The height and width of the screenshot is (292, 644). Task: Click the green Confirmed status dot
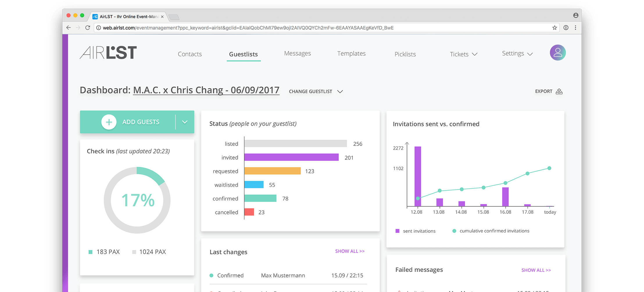[211, 275]
